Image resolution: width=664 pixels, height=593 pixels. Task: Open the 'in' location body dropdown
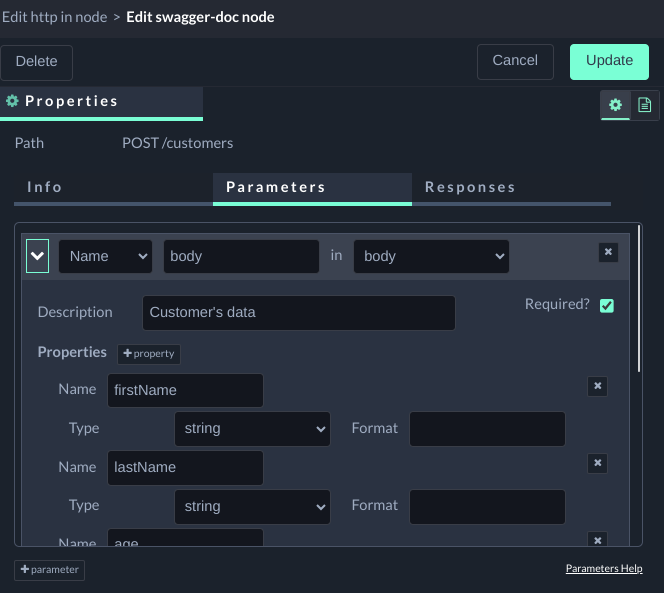click(431, 256)
